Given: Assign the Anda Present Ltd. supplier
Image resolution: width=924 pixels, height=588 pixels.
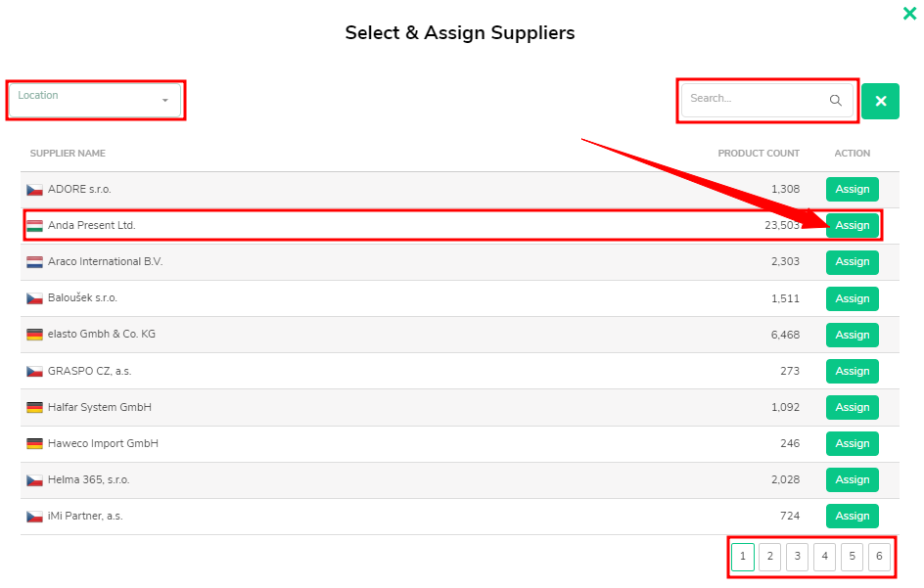Looking at the screenshot, I should [853, 226].
